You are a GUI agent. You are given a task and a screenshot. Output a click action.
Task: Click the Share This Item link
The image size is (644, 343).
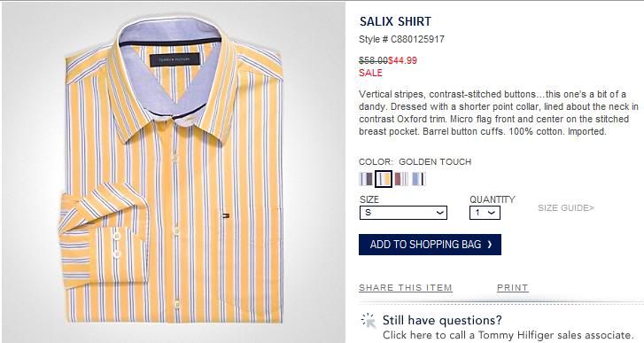406,287
